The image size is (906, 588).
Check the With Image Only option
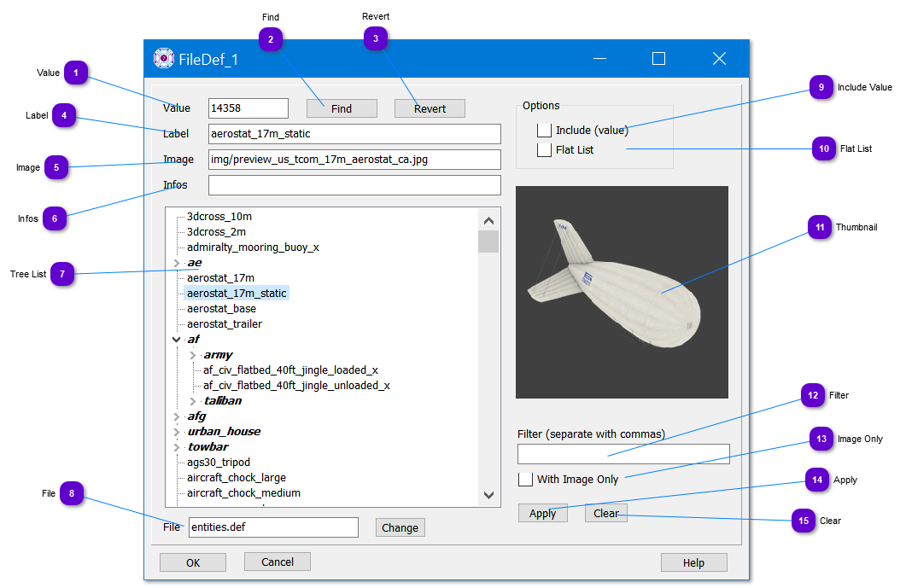[x=525, y=479]
